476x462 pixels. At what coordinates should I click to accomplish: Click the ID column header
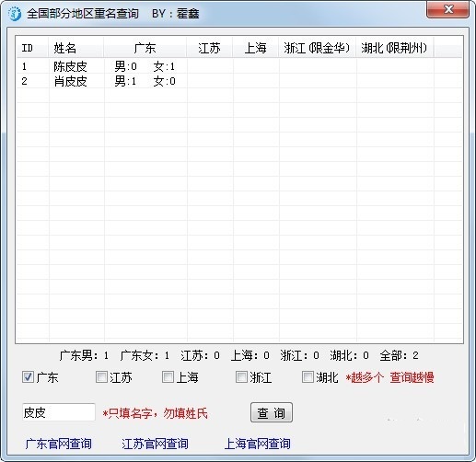(32, 48)
